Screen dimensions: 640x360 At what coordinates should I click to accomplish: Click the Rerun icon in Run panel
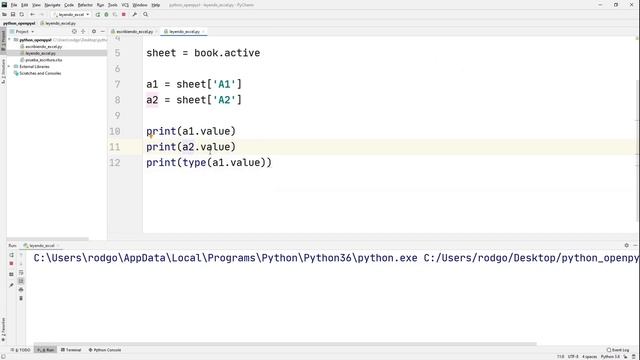pos(11,255)
